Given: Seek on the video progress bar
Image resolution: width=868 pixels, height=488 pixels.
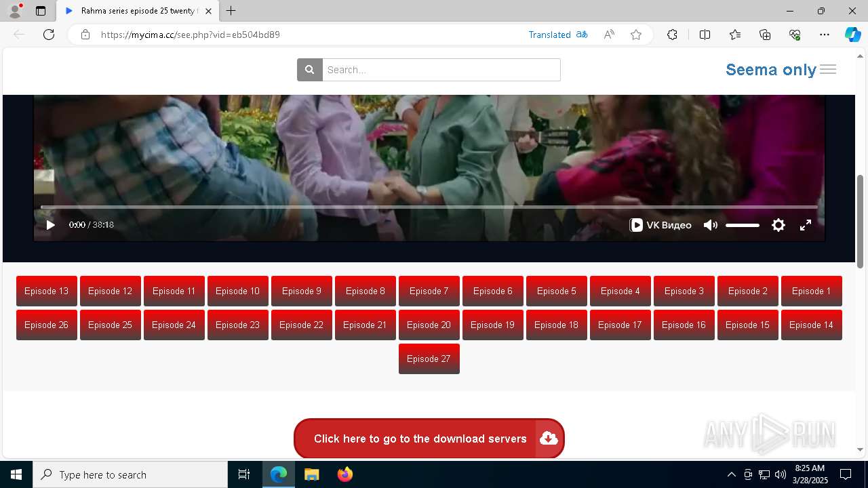Looking at the screenshot, I should 429,207.
